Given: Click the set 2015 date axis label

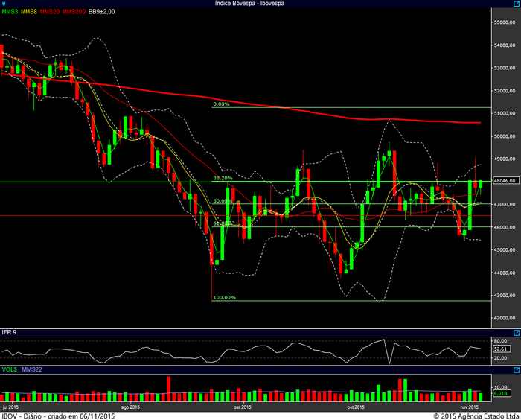Looking at the screenshot, I should click(x=243, y=407).
